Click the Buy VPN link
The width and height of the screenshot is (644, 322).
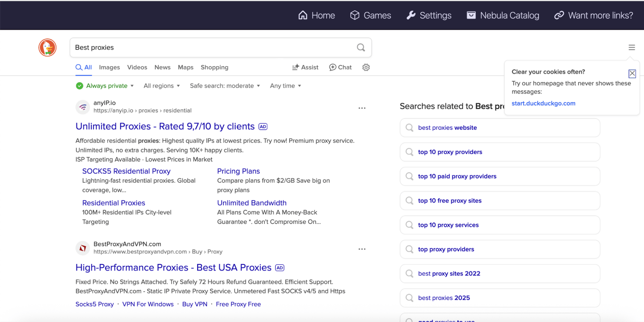[x=195, y=304]
